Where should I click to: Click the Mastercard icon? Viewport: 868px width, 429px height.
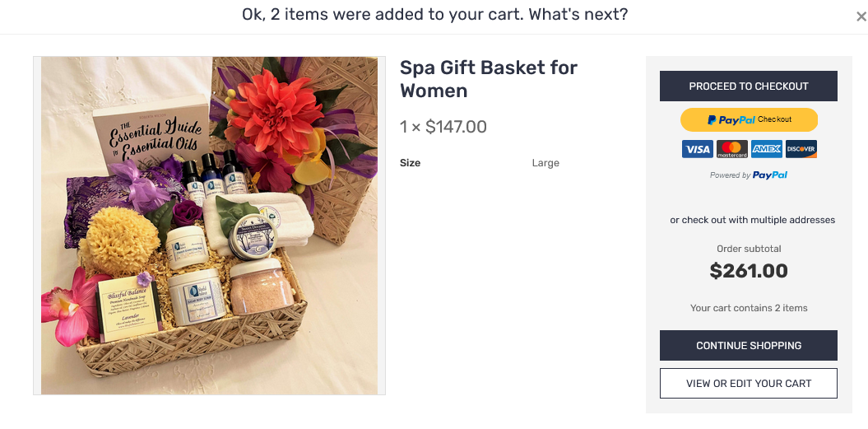click(731, 149)
